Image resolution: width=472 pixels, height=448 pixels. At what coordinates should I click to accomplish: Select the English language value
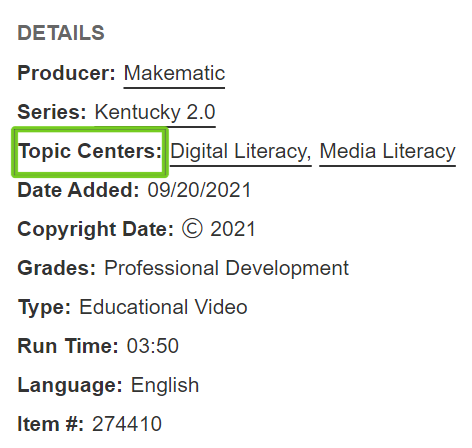[165, 386]
